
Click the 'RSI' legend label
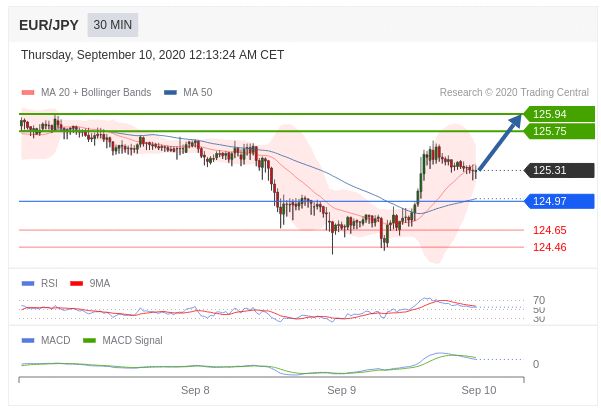pos(49,283)
